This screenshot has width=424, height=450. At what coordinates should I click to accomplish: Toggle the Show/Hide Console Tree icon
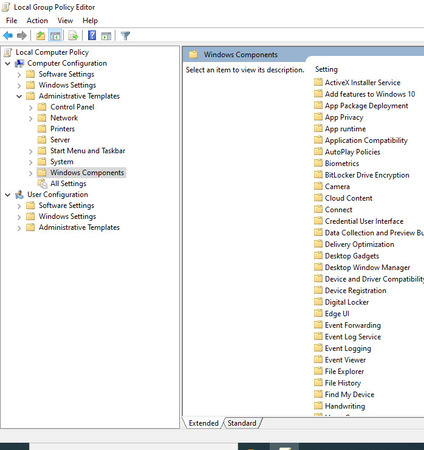coord(55,35)
